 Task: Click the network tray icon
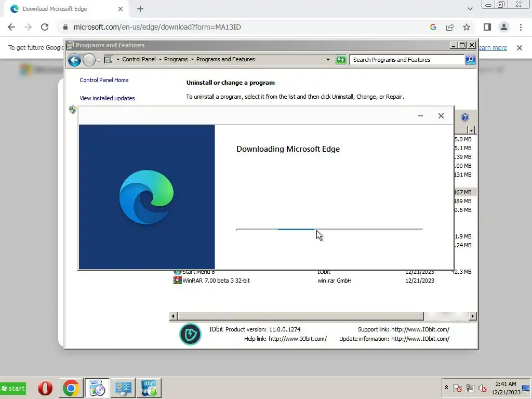[470, 388]
